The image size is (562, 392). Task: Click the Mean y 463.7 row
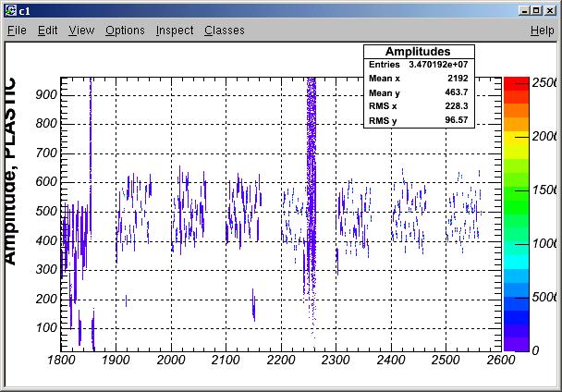tap(419, 92)
